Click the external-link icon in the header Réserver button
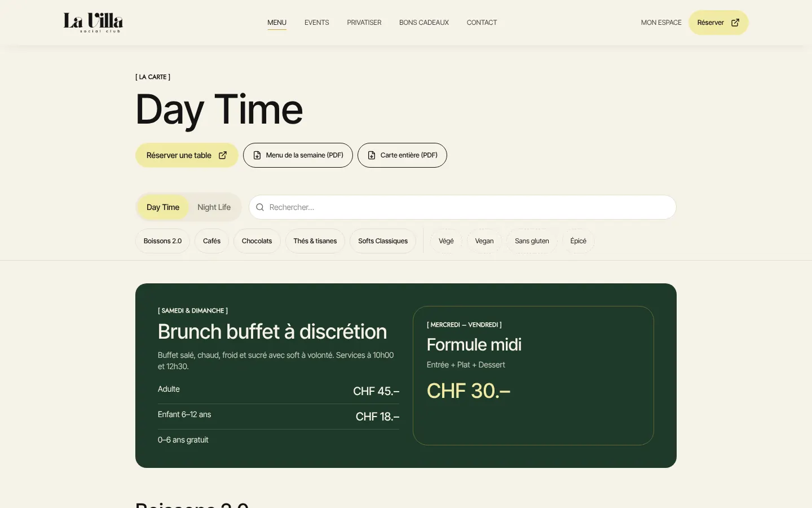 [x=735, y=23]
